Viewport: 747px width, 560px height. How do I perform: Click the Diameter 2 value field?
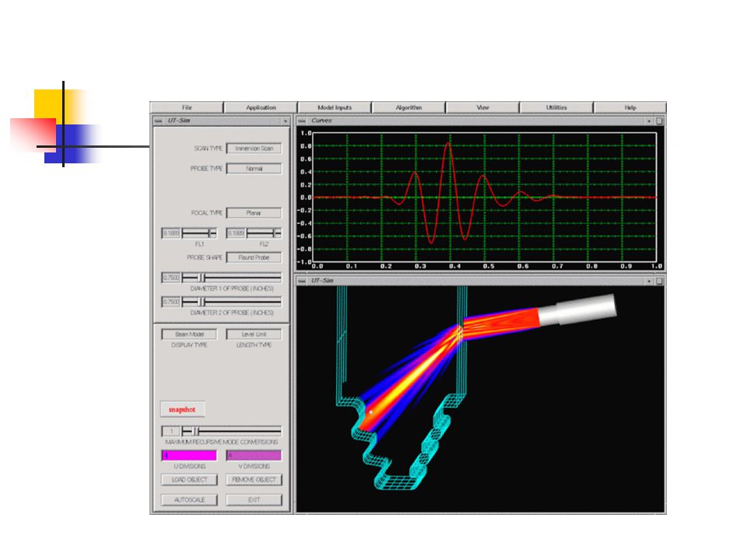click(x=171, y=302)
